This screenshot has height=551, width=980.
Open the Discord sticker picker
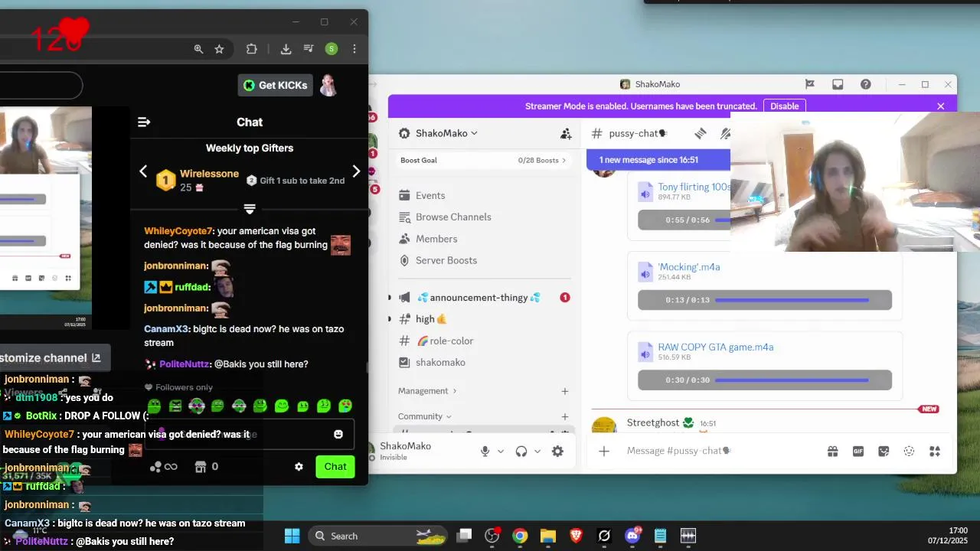coord(884,452)
